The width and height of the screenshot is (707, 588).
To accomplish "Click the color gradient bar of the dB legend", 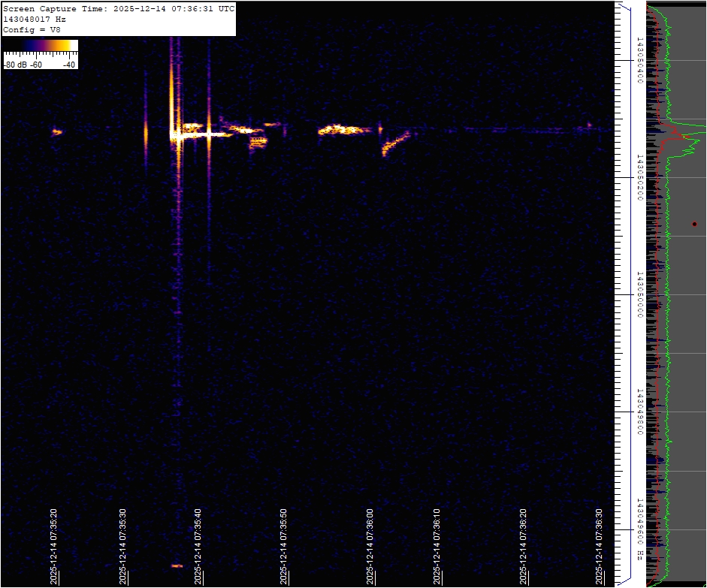I will [41, 46].
